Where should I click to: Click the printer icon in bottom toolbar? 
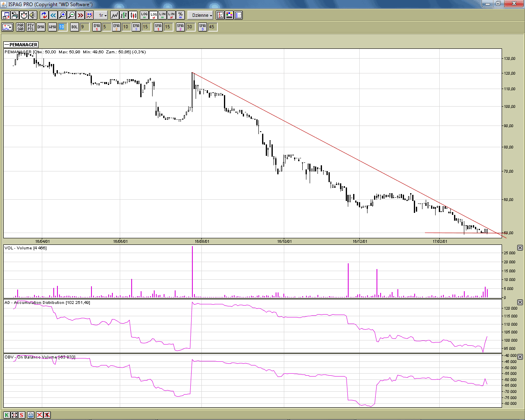pyautogui.click(x=31, y=415)
